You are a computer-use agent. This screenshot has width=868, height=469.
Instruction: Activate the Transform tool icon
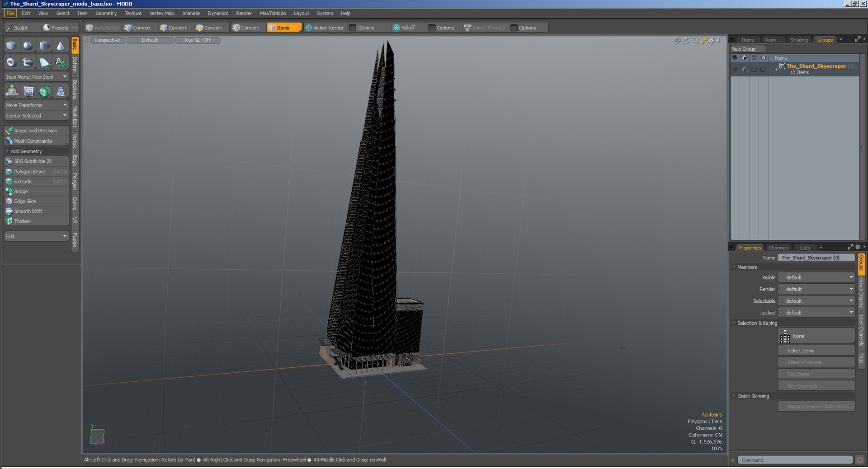(x=12, y=92)
